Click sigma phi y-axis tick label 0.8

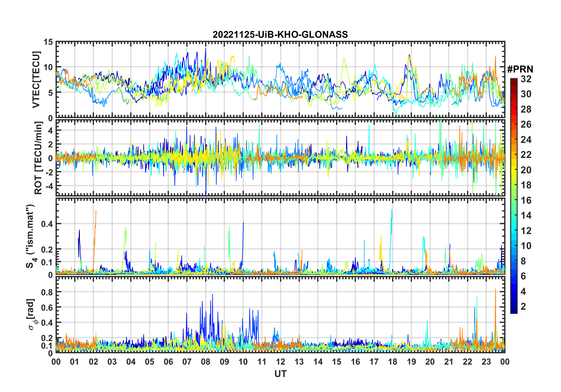tap(47, 292)
